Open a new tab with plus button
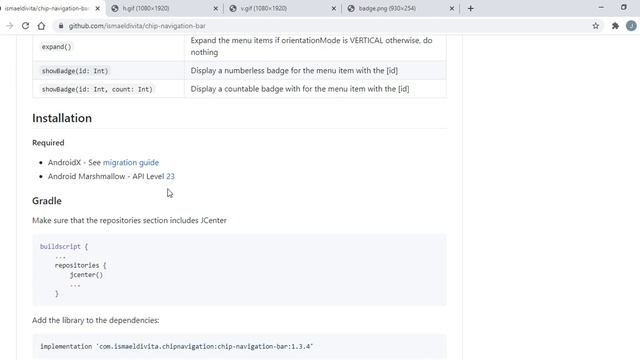 pos(471,8)
